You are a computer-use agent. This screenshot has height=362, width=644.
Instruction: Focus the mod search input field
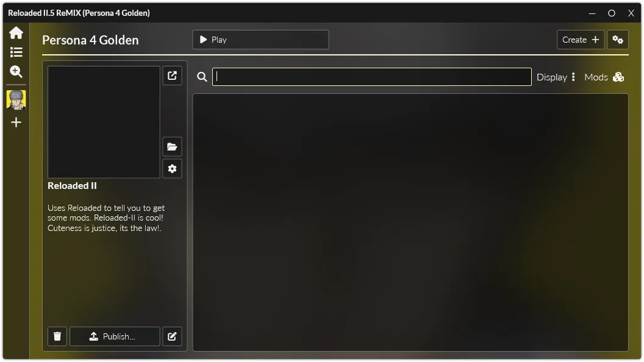click(371, 77)
